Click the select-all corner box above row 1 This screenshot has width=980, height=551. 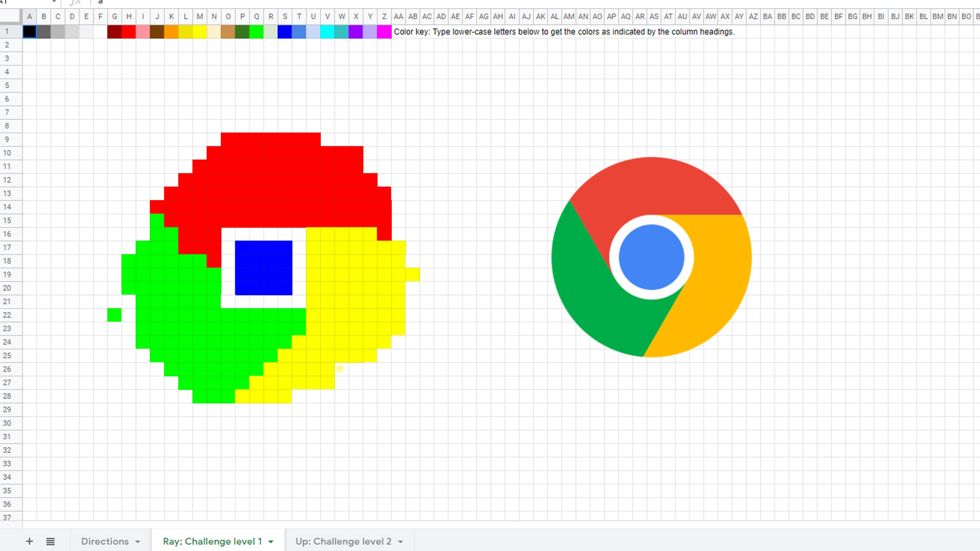(x=11, y=16)
